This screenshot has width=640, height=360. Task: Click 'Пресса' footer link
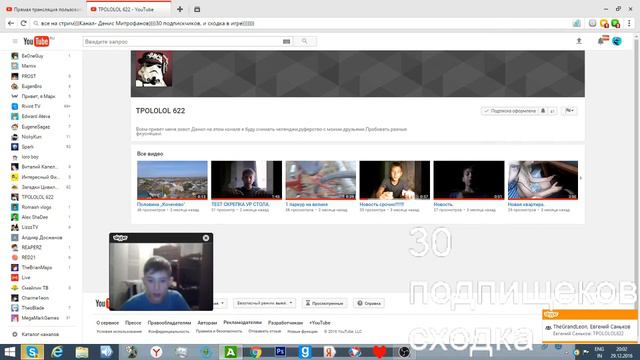[x=133, y=323]
